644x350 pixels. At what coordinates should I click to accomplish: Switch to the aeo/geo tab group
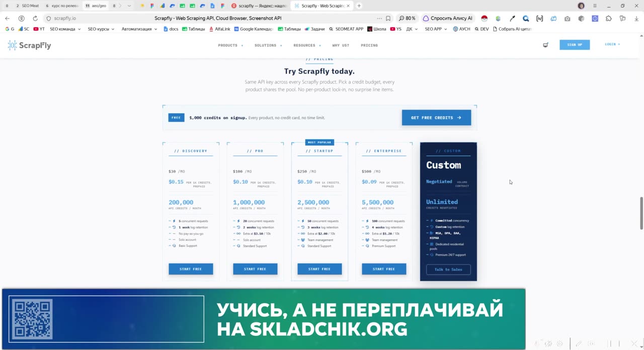pos(96,6)
